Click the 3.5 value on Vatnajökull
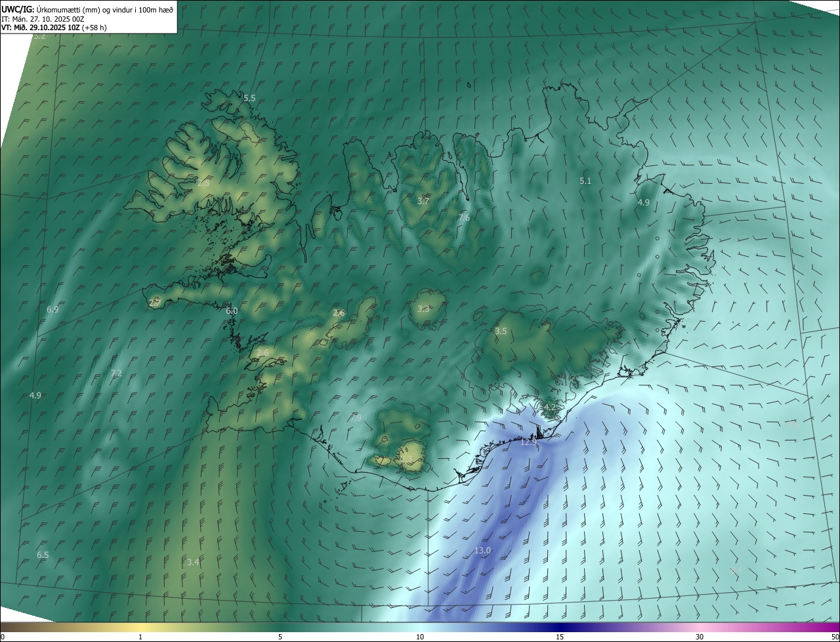 point(501,332)
